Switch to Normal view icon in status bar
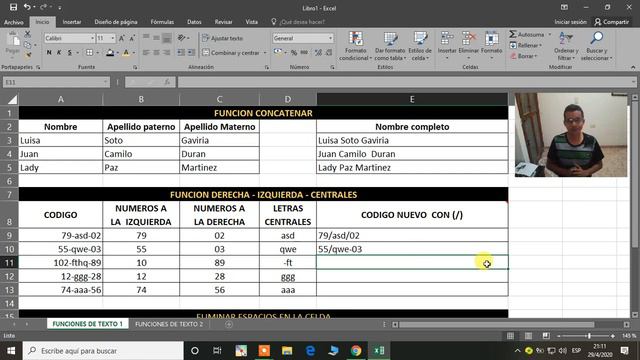Image resolution: width=640 pixels, height=360 pixels. pos(510,336)
